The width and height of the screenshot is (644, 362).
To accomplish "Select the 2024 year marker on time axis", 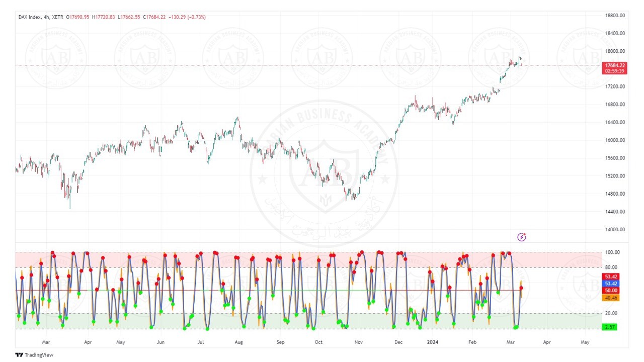I will click(x=433, y=342).
